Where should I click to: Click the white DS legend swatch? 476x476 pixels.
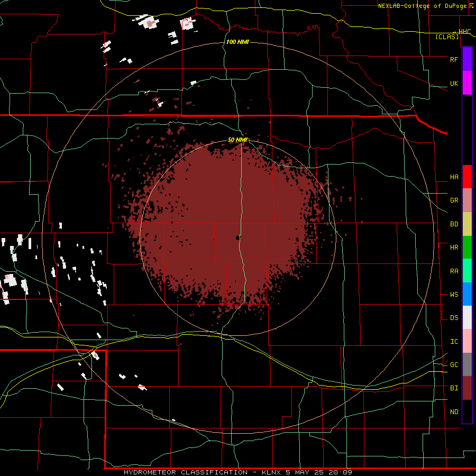[x=467, y=317]
